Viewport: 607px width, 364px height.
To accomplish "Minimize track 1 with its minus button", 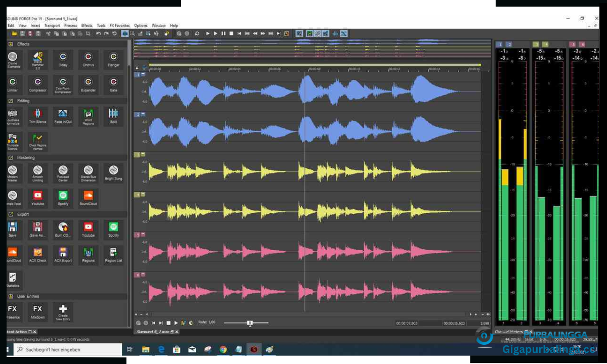I will point(143,74).
